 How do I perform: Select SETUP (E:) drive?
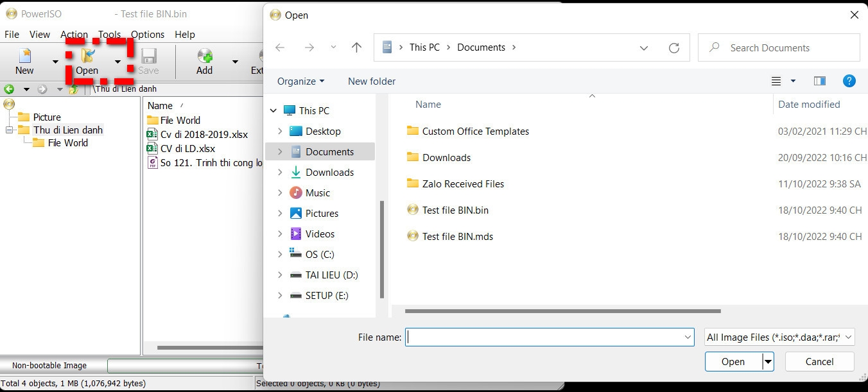click(327, 295)
